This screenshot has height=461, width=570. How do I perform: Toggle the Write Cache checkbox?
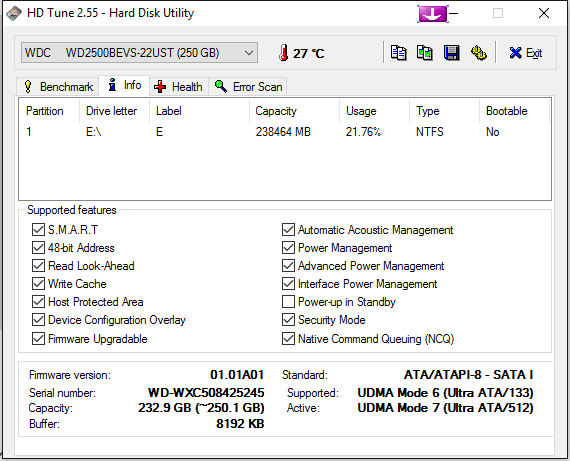38,284
